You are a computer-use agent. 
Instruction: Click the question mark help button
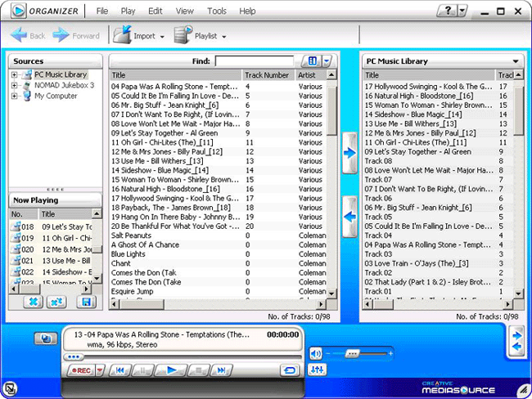coord(448,11)
